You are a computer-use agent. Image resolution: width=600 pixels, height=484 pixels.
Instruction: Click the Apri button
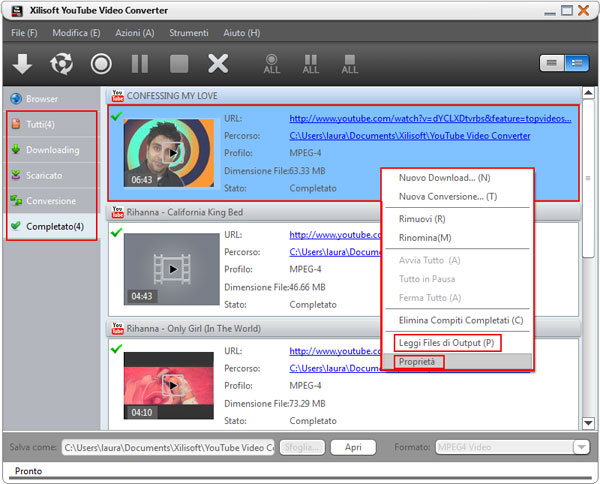point(353,447)
